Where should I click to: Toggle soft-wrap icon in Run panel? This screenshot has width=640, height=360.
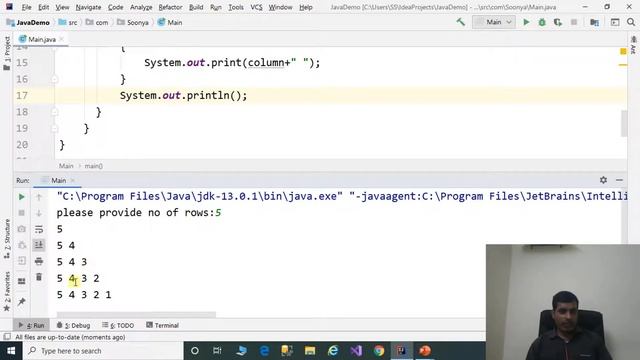[39, 229]
